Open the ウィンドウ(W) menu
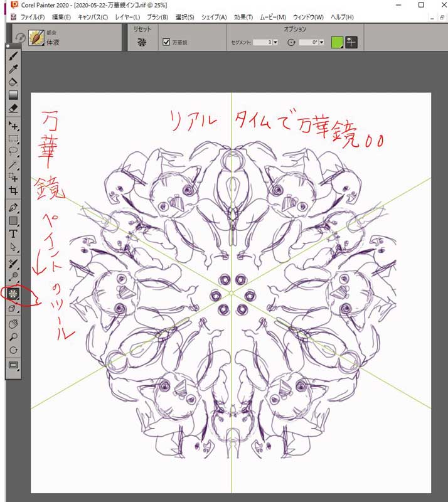 [x=308, y=18]
